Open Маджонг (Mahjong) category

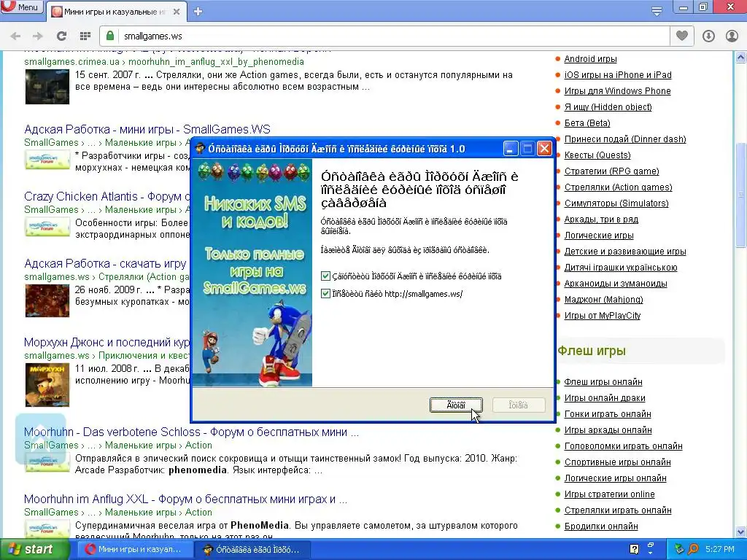(x=603, y=300)
